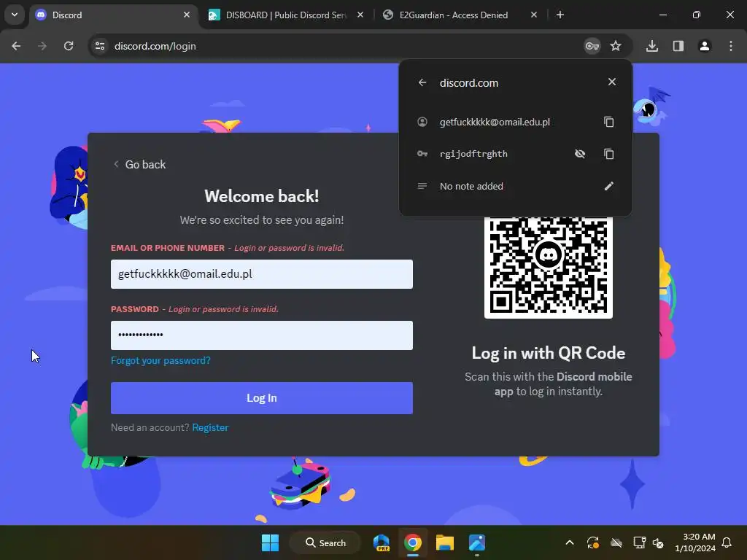The width and height of the screenshot is (747, 560).
Task: Copy the saved username in password popup
Action: click(x=609, y=122)
